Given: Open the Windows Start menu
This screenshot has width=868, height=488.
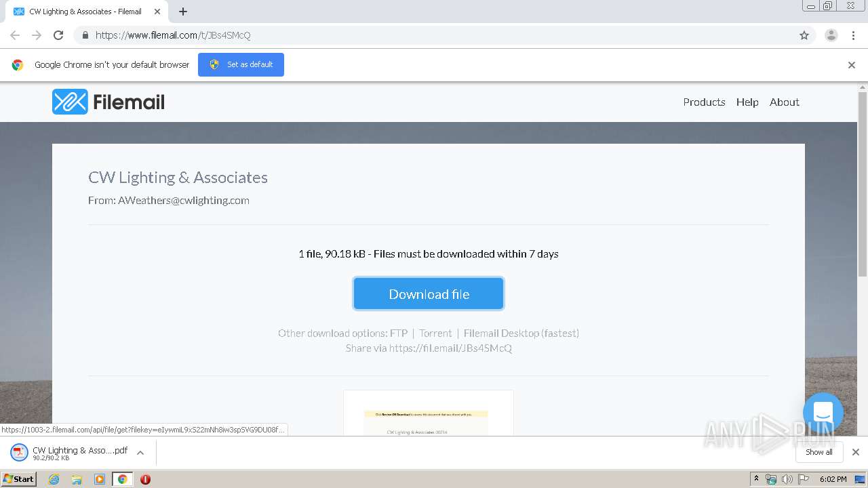Looking at the screenshot, I should click(x=18, y=479).
